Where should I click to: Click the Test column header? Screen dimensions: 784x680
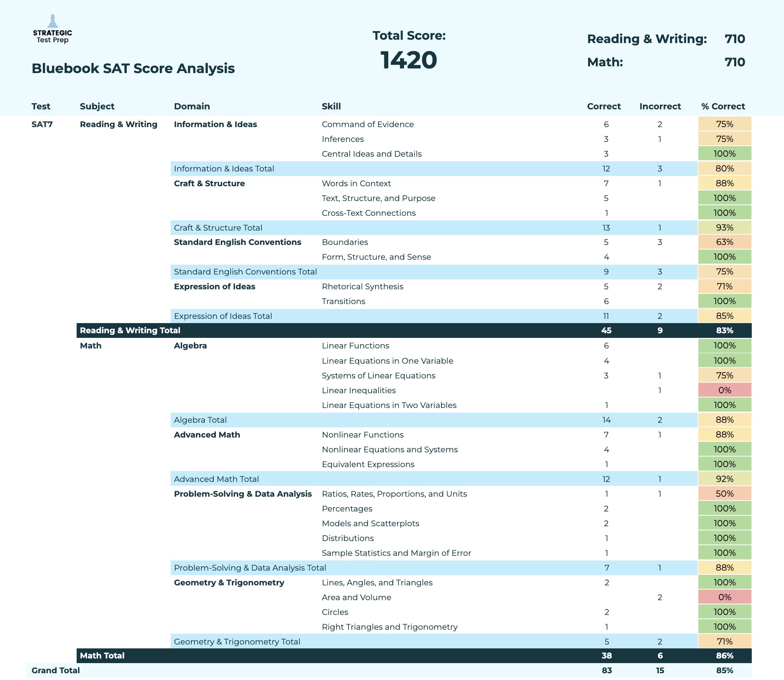[x=41, y=106]
